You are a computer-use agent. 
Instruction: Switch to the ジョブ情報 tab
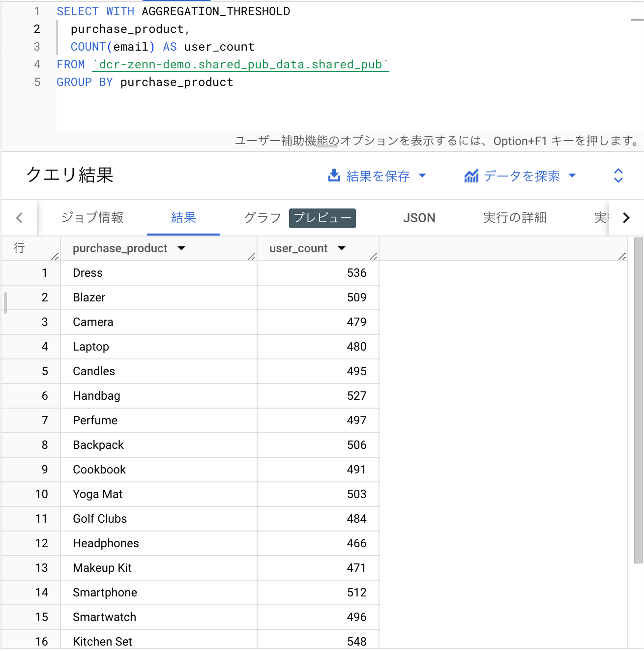[92, 217]
